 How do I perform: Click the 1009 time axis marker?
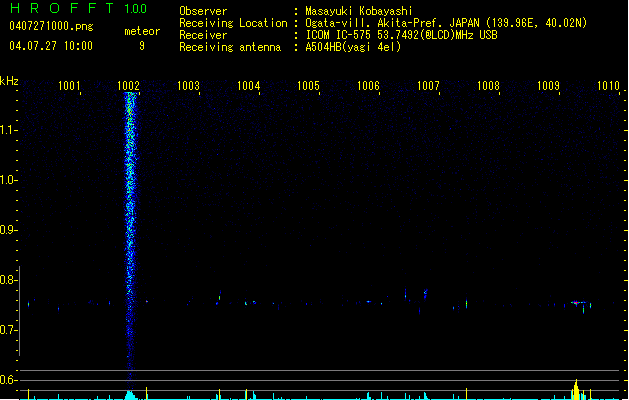[x=548, y=86]
